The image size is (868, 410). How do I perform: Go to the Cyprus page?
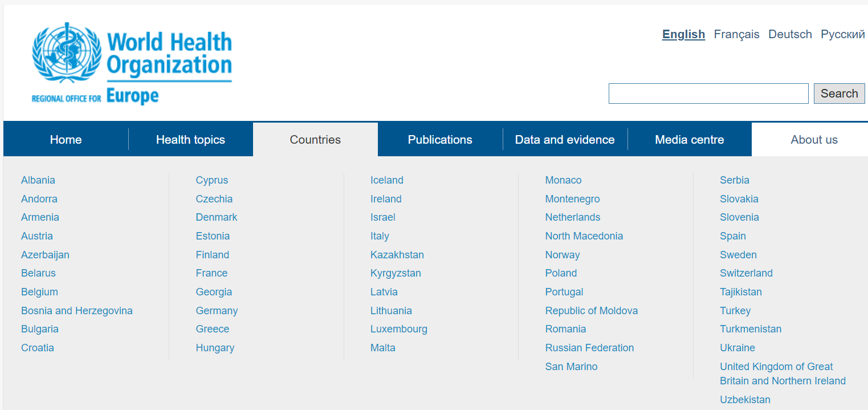point(212,180)
